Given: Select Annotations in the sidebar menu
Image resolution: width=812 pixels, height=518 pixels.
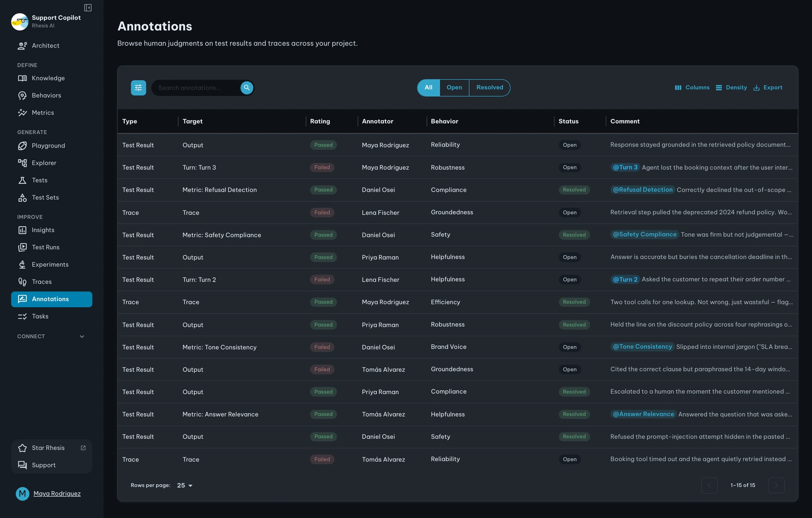Looking at the screenshot, I should click(x=52, y=299).
